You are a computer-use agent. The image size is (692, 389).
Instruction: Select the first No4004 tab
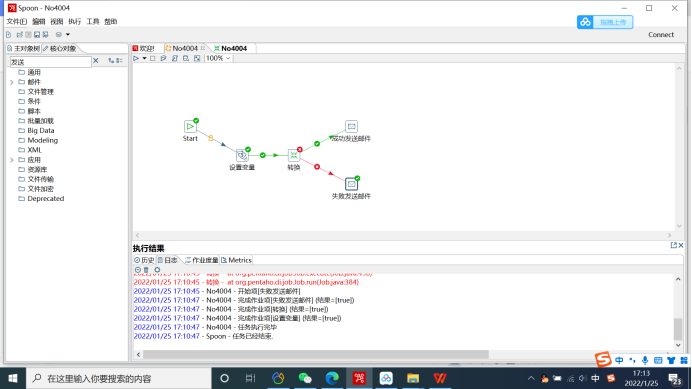tap(185, 48)
